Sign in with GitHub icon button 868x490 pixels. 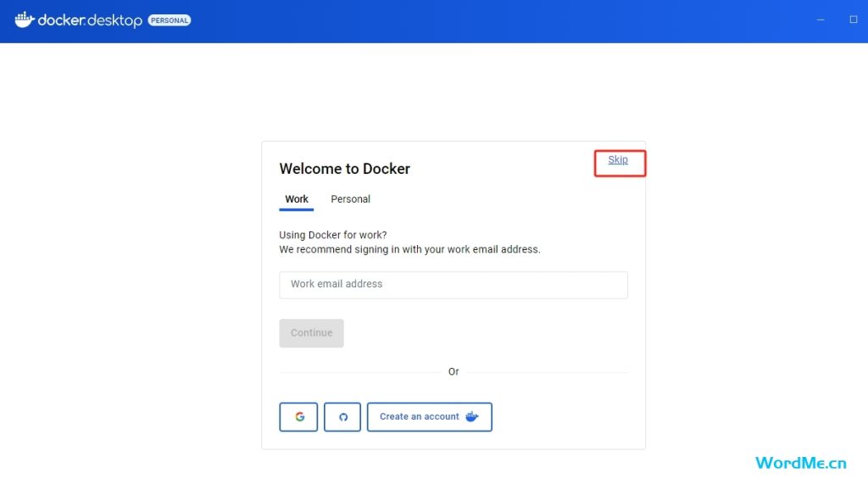click(x=342, y=417)
